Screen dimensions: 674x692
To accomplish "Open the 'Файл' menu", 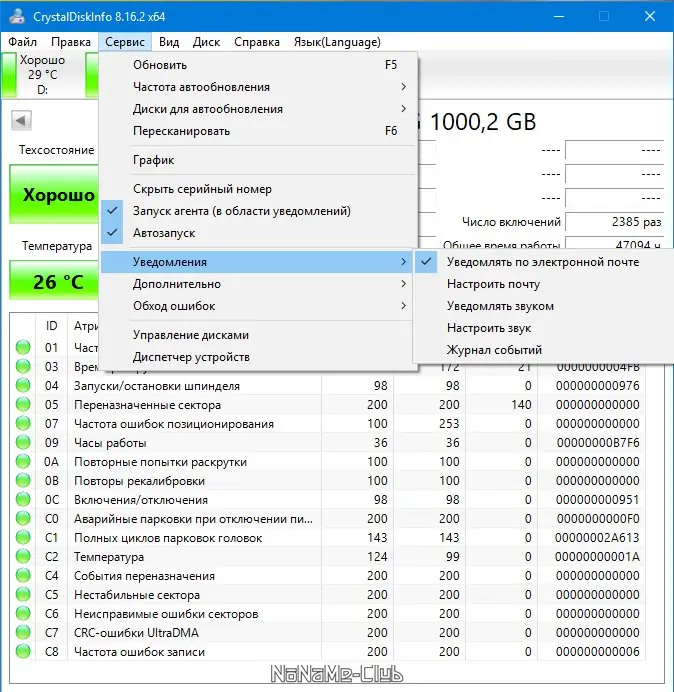I will click(23, 42).
